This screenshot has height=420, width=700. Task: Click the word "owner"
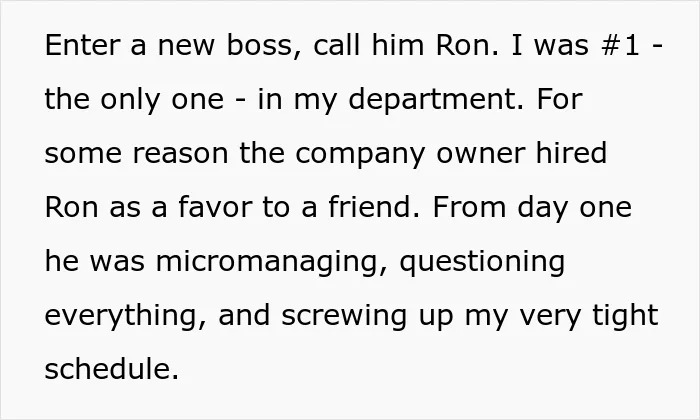point(480,154)
